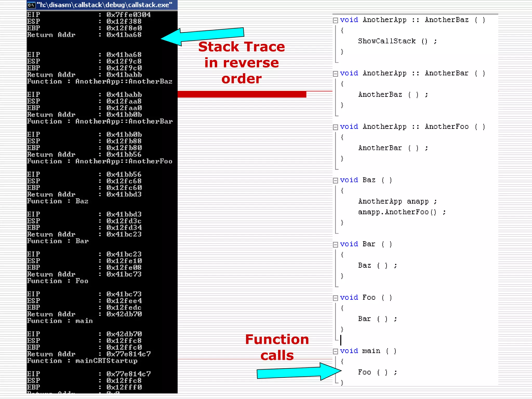This screenshot has width=532, height=399.
Task: Click the anapp.AnotherFoo() ; line
Action: (x=402, y=212)
